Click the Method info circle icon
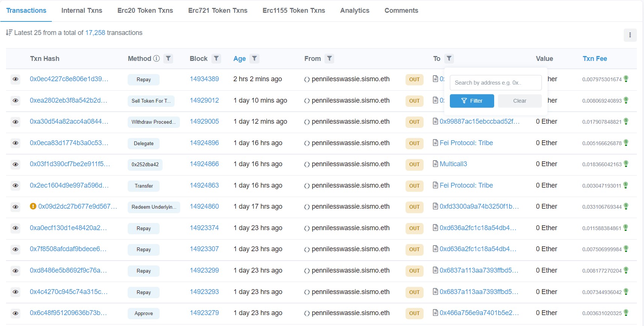The height and width of the screenshot is (326, 644). pyautogui.click(x=157, y=59)
